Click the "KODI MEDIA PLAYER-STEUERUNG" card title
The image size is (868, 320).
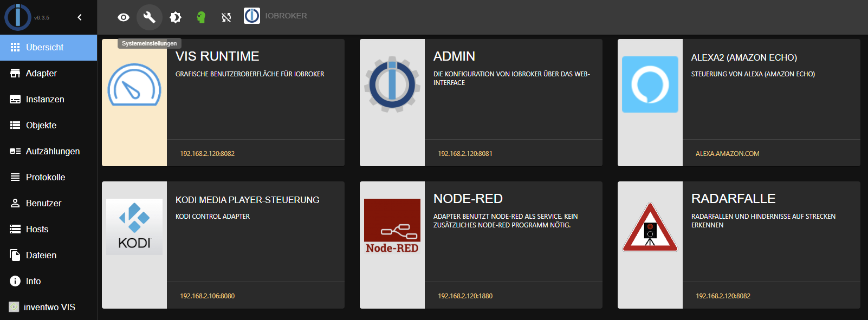coord(248,200)
